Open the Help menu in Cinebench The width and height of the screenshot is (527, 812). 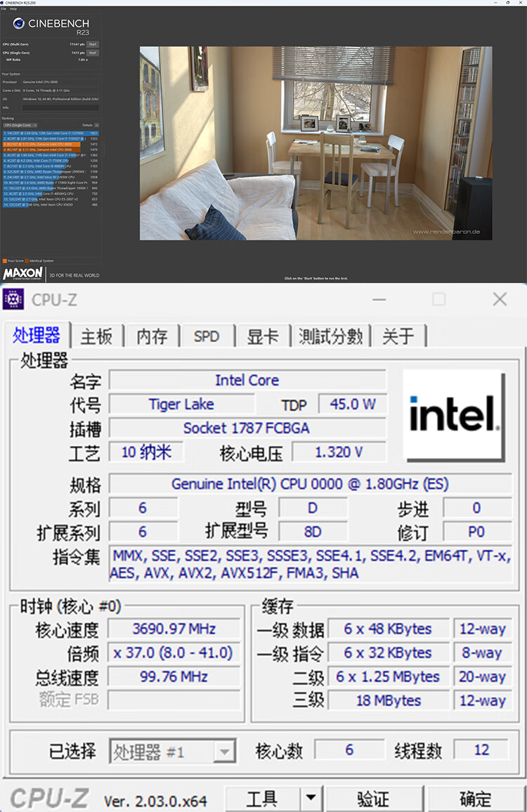(x=13, y=9)
